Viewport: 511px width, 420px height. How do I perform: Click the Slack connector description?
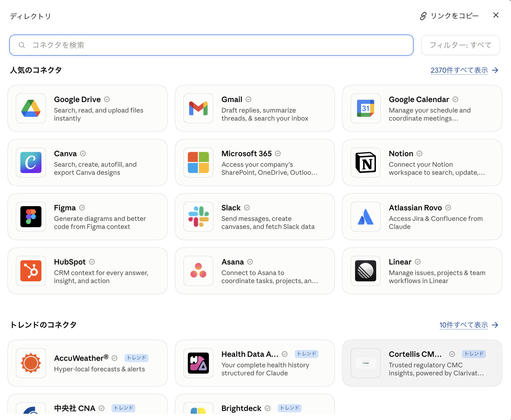(268, 223)
